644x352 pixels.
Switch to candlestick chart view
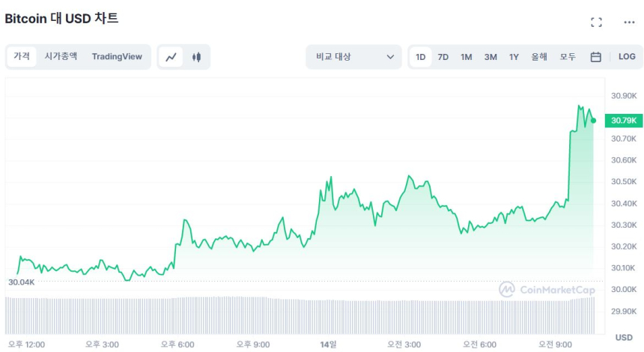click(196, 57)
